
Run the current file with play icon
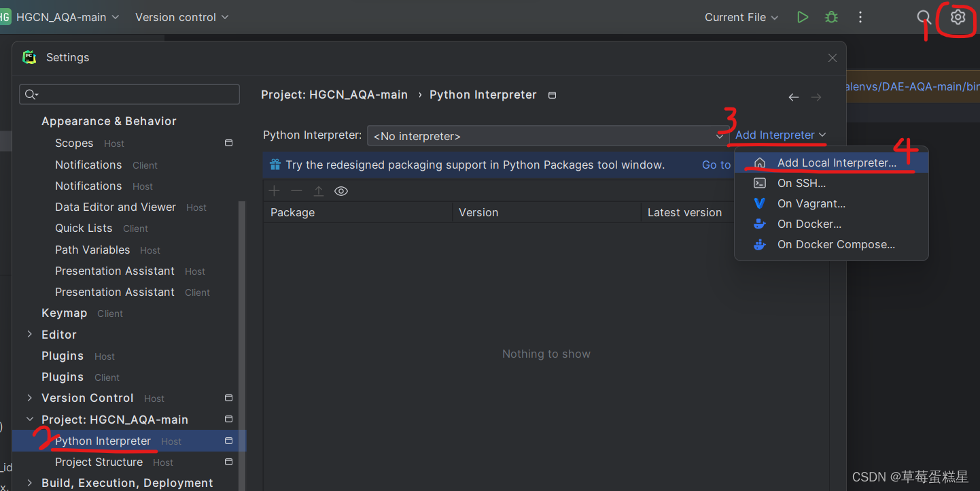pyautogui.click(x=803, y=17)
